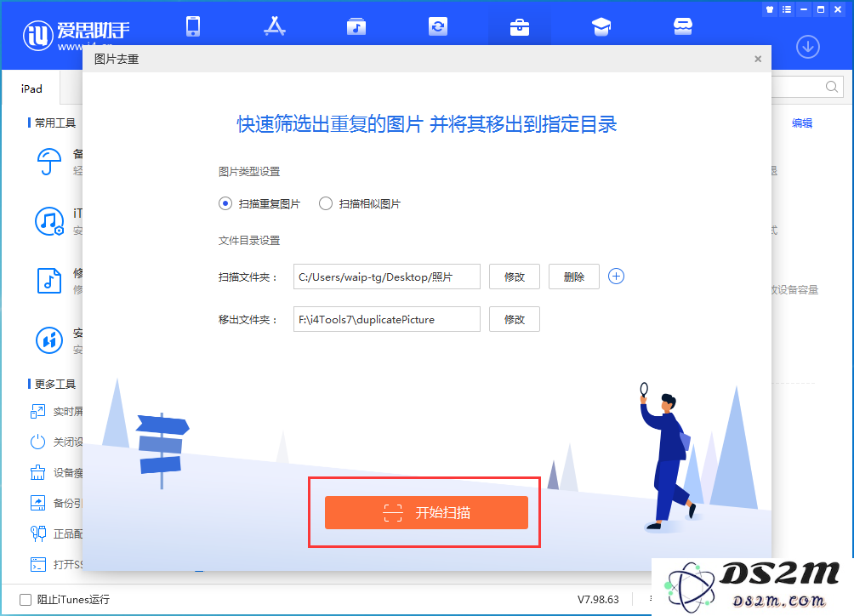Switch to the iPad tab

[31, 88]
